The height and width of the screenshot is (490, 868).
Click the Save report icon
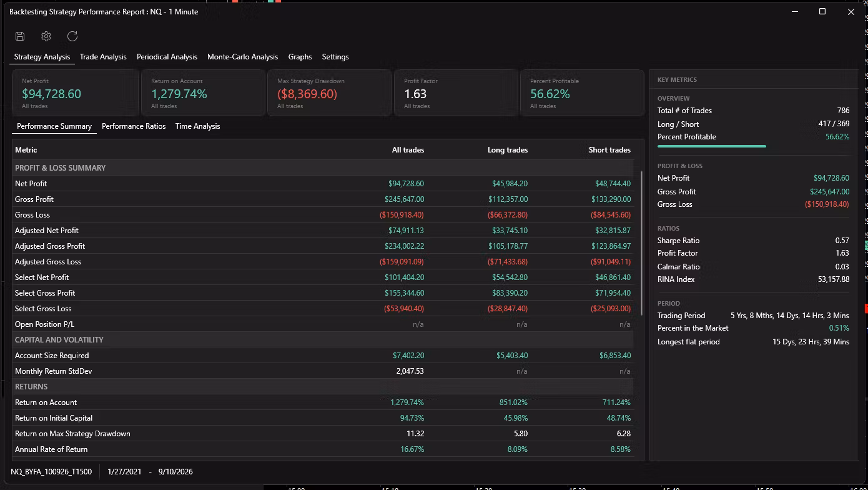click(x=20, y=36)
